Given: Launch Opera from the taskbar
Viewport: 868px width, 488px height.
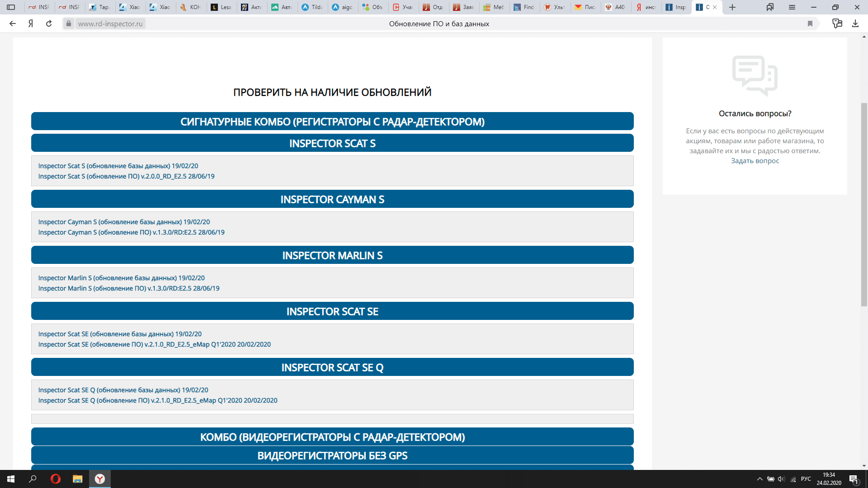Looking at the screenshot, I should point(56,479).
